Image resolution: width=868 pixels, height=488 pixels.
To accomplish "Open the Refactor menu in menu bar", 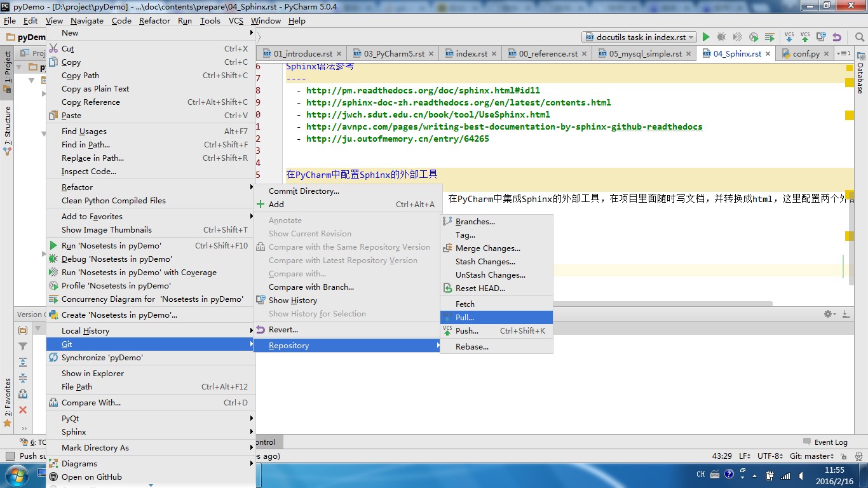I will point(154,21).
